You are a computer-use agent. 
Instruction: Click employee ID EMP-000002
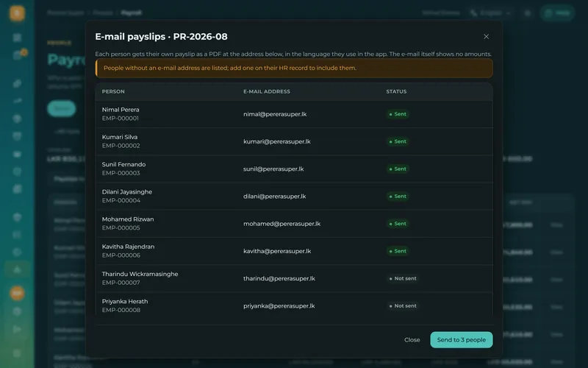point(121,146)
